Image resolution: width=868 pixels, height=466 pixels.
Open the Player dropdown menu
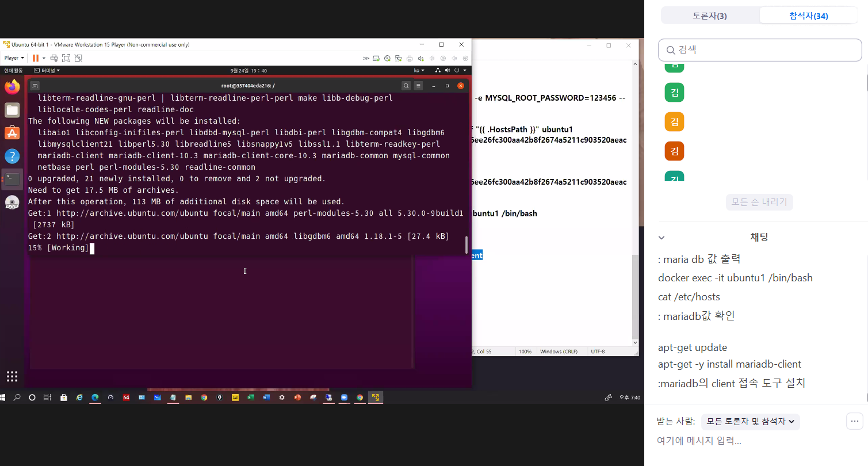click(14, 58)
